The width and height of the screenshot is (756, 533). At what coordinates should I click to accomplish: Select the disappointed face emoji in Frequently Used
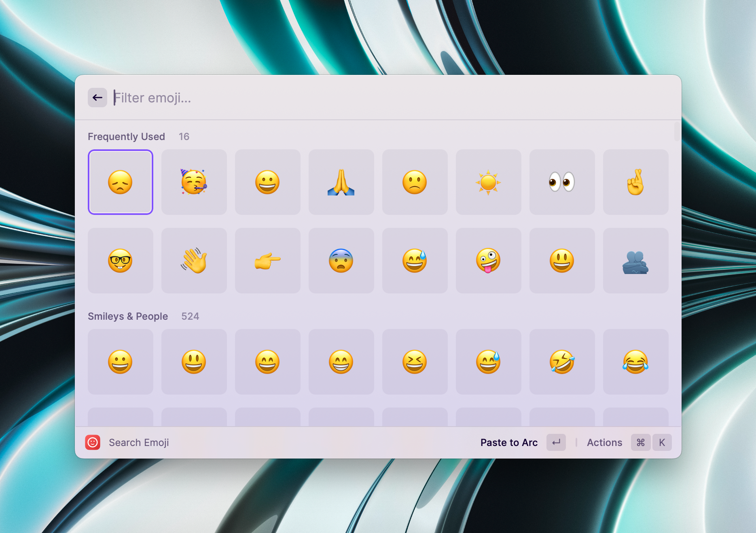(x=121, y=182)
